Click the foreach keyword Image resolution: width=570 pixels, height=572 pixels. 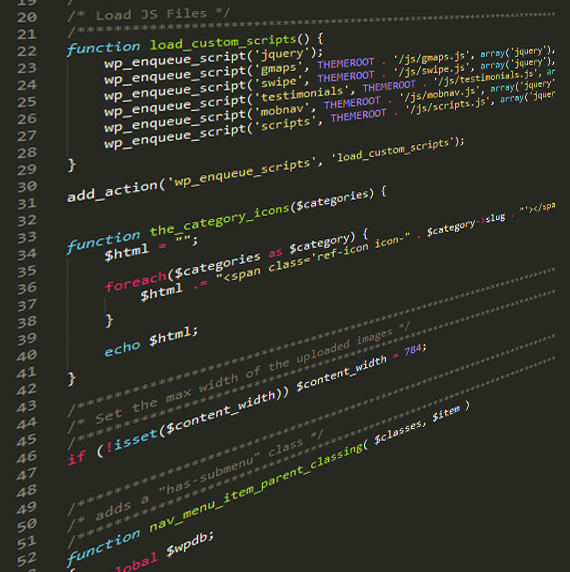136,281
